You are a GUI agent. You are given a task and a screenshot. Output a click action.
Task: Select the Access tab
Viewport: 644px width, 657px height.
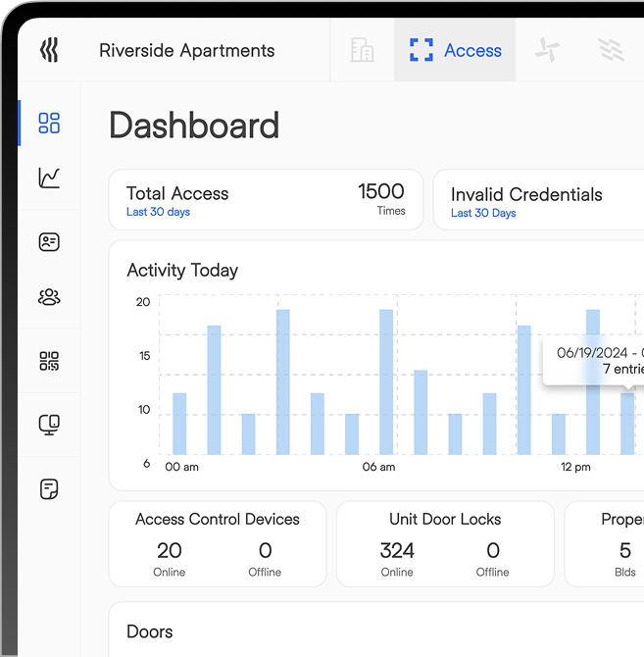[455, 50]
